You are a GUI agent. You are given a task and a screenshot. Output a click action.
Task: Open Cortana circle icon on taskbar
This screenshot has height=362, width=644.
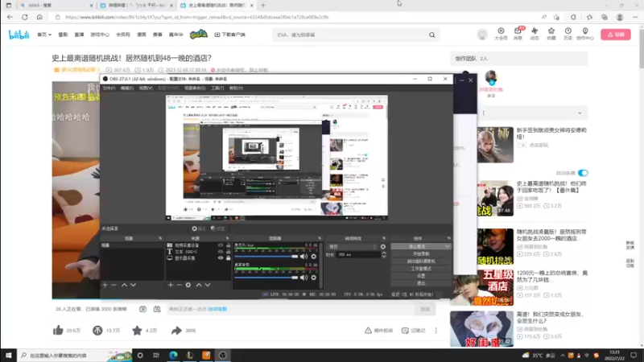coord(140,355)
